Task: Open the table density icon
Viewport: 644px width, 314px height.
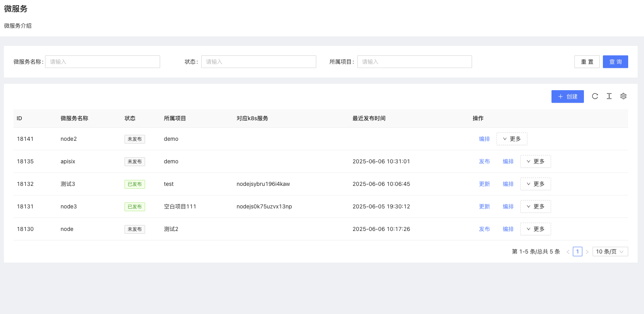Action: (x=609, y=96)
